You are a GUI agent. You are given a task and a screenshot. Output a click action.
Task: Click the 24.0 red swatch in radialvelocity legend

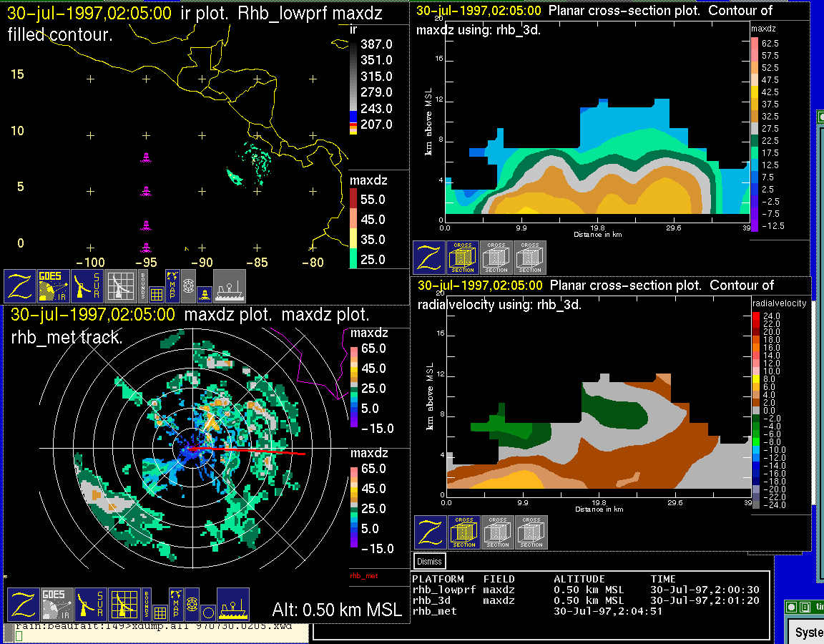click(756, 316)
